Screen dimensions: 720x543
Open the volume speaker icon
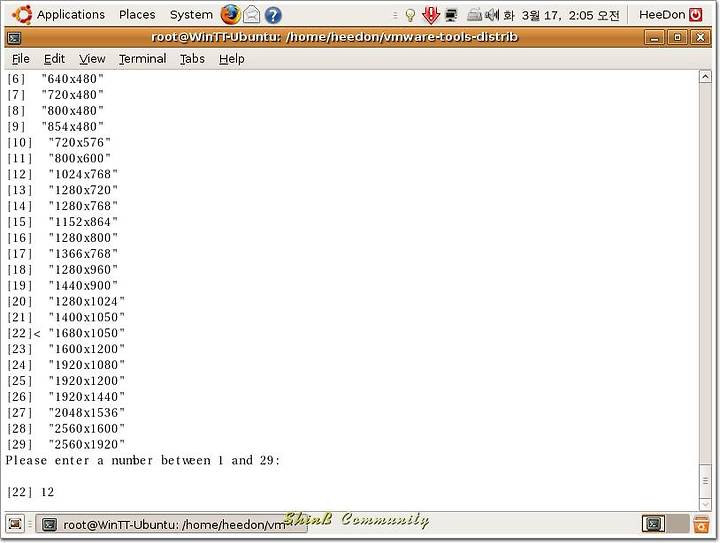pos(492,15)
